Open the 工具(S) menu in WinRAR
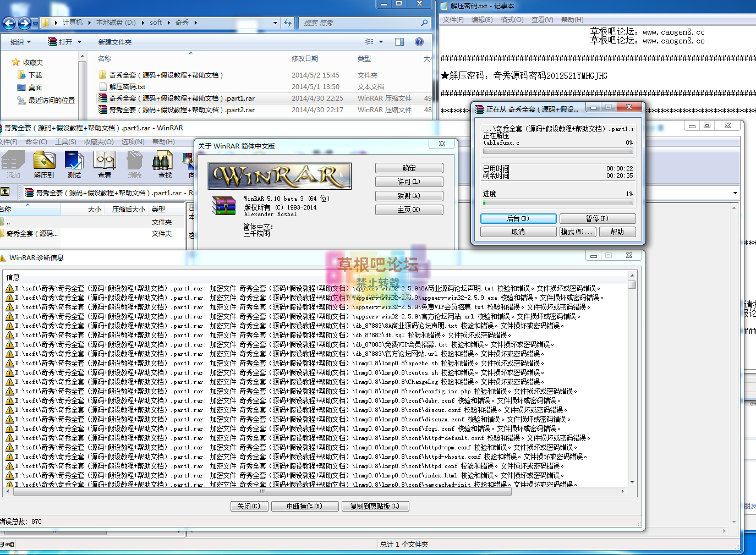This screenshot has height=555, width=756. [x=65, y=142]
